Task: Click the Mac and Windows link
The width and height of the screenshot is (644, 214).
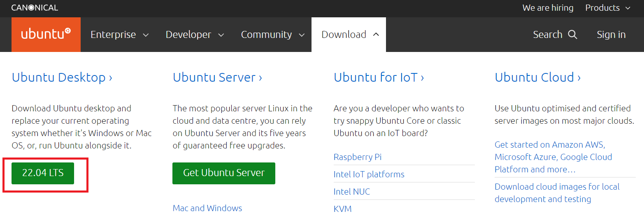Action: tap(207, 208)
